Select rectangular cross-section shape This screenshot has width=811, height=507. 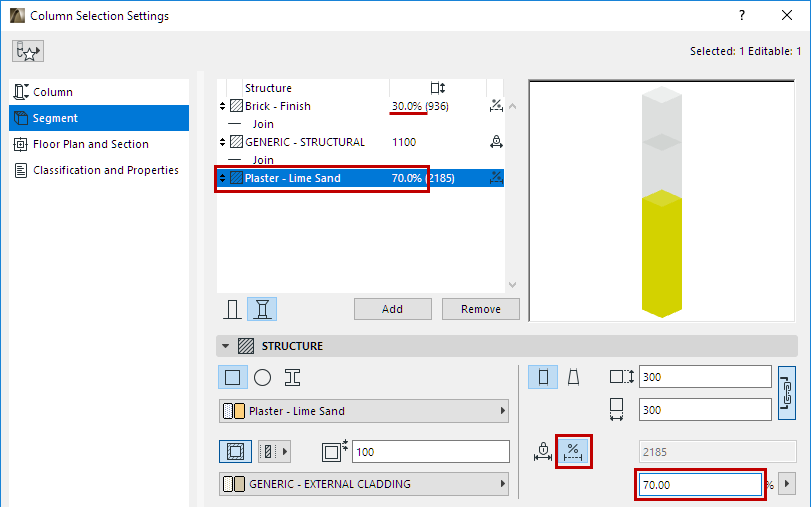[233, 378]
